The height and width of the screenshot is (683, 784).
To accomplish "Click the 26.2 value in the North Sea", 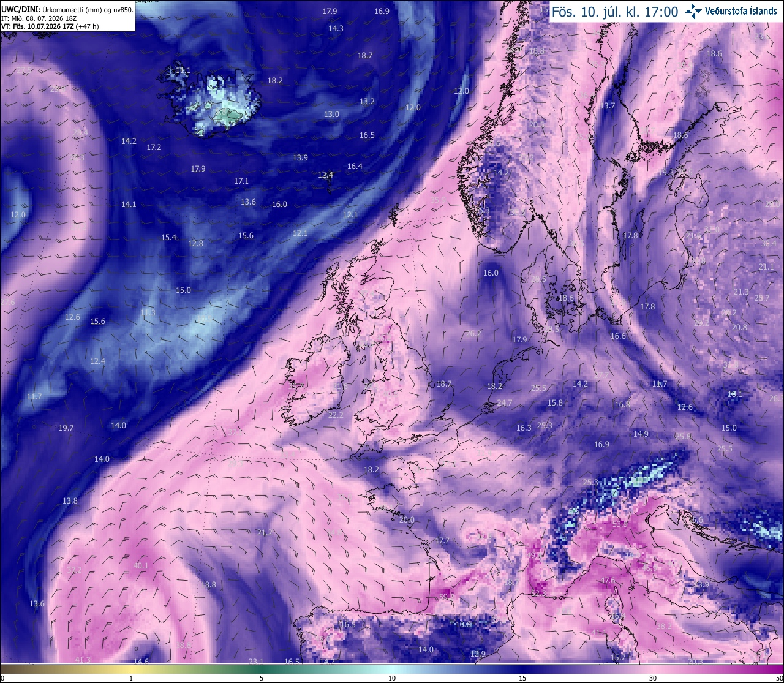I will [x=473, y=334].
